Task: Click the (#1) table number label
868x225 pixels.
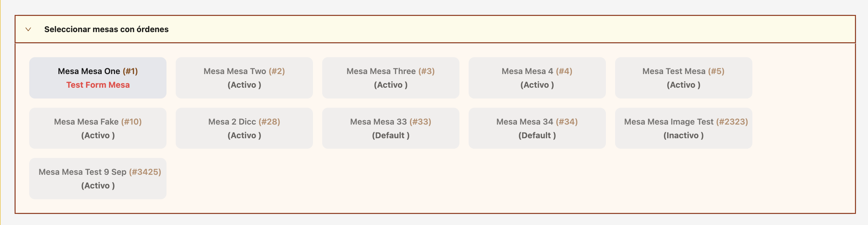Action: [x=130, y=71]
